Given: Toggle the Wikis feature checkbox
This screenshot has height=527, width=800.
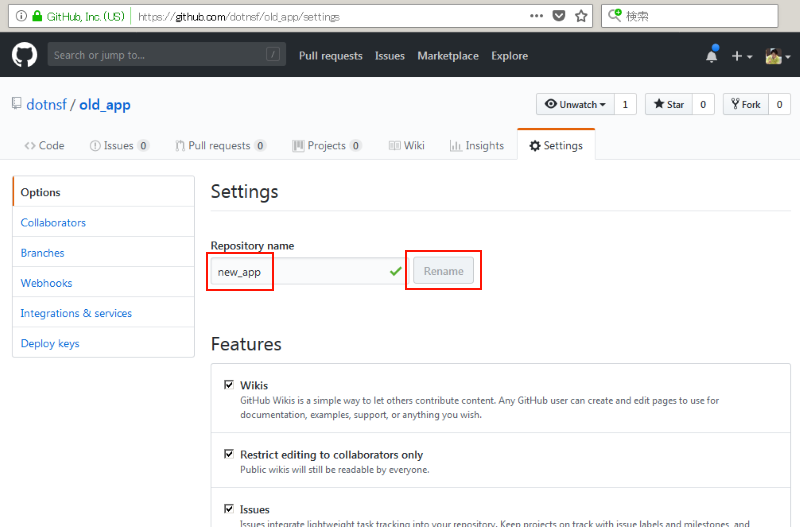Looking at the screenshot, I should pos(229,384).
